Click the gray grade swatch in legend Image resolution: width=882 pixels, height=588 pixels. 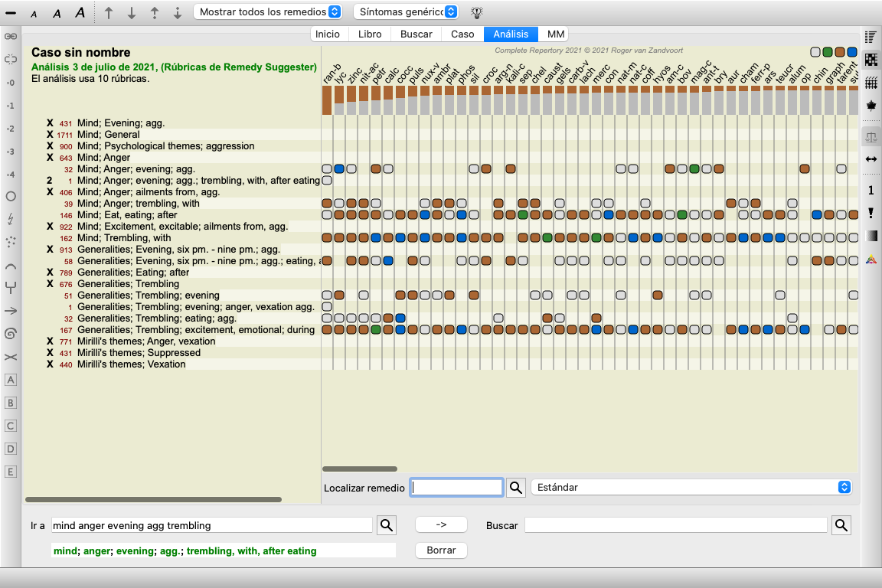pyautogui.click(x=815, y=52)
